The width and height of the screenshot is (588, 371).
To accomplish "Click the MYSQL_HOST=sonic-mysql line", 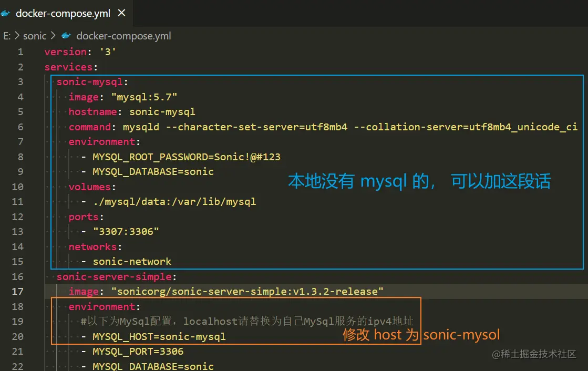I will (159, 336).
